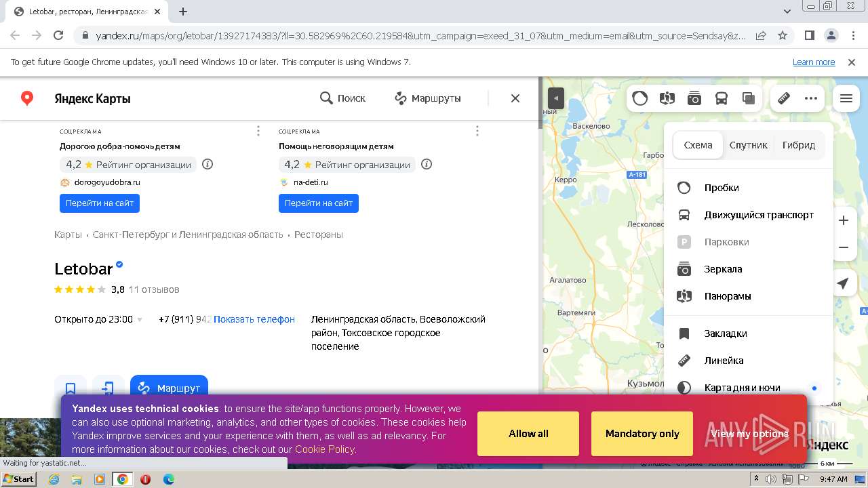Viewport: 868px width, 488px height.
Task: Open more options three-dot icon in toolbar
Action: pyautogui.click(x=811, y=98)
